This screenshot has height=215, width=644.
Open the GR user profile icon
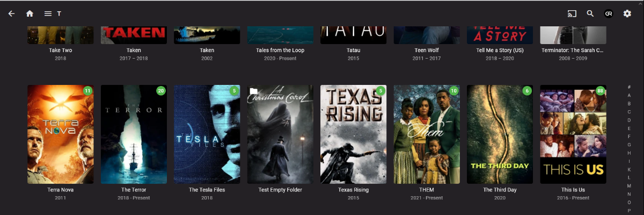point(609,13)
